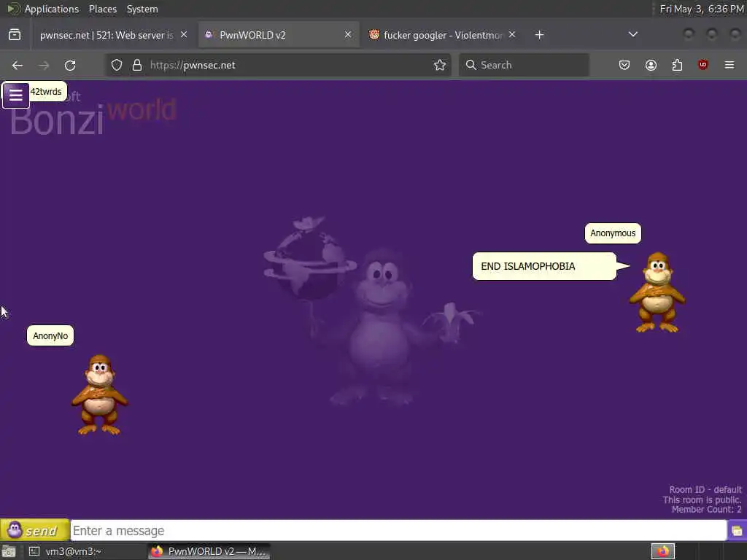
Task: Open Firefox application menu
Action: tap(729, 65)
